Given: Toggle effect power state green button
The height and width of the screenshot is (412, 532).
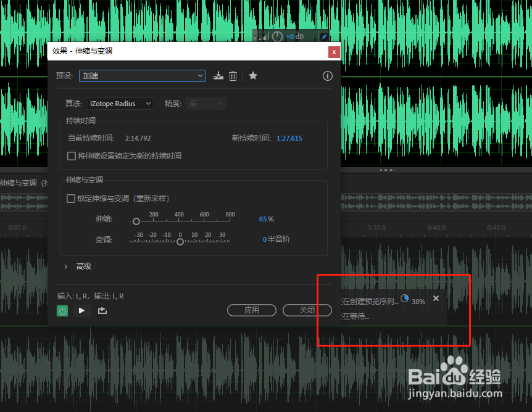Looking at the screenshot, I should tap(62, 311).
